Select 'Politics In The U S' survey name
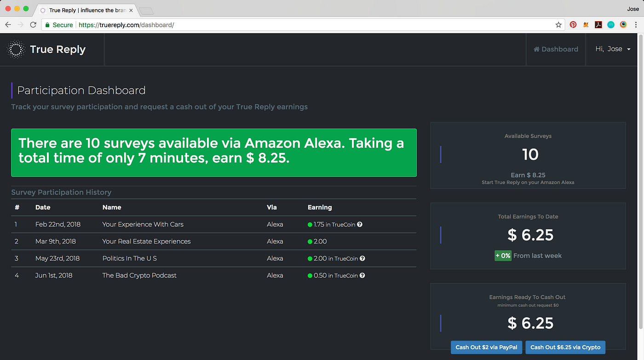Viewport: 644px width, 360px height. click(x=130, y=259)
